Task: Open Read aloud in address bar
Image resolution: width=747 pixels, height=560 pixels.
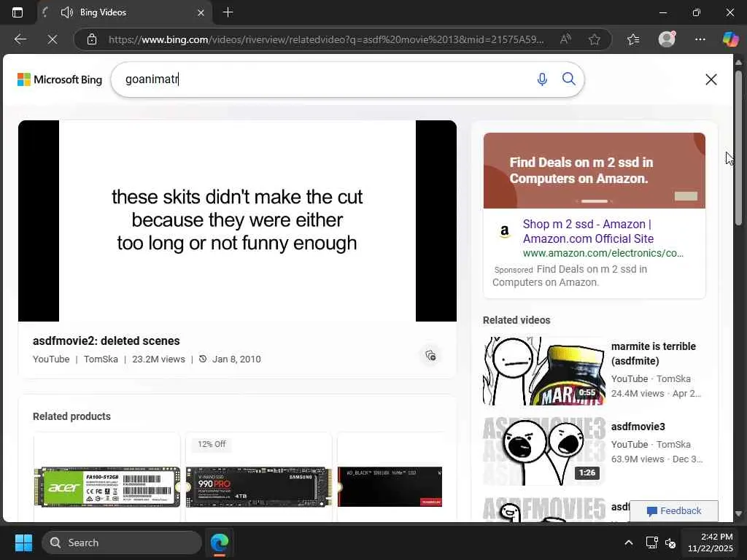Action: pos(565,39)
